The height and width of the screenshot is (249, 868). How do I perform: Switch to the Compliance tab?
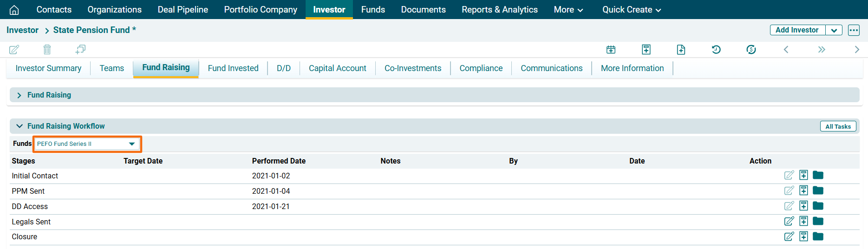point(481,68)
